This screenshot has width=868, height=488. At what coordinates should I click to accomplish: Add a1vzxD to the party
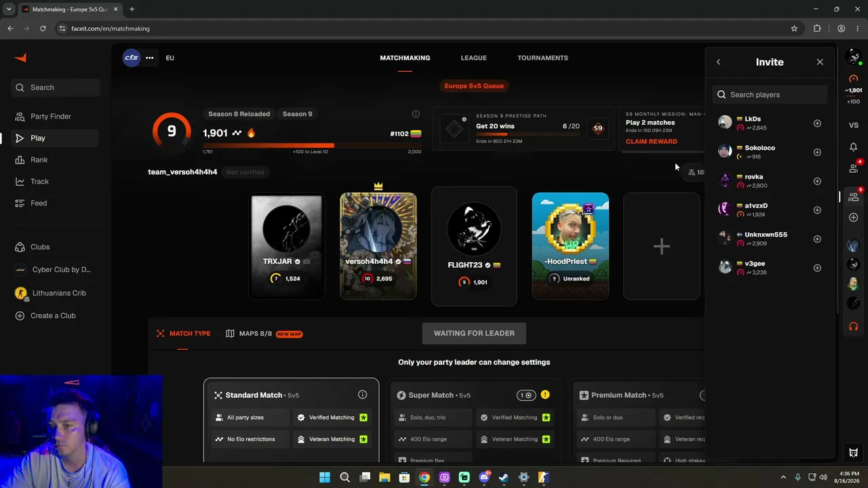point(817,210)
